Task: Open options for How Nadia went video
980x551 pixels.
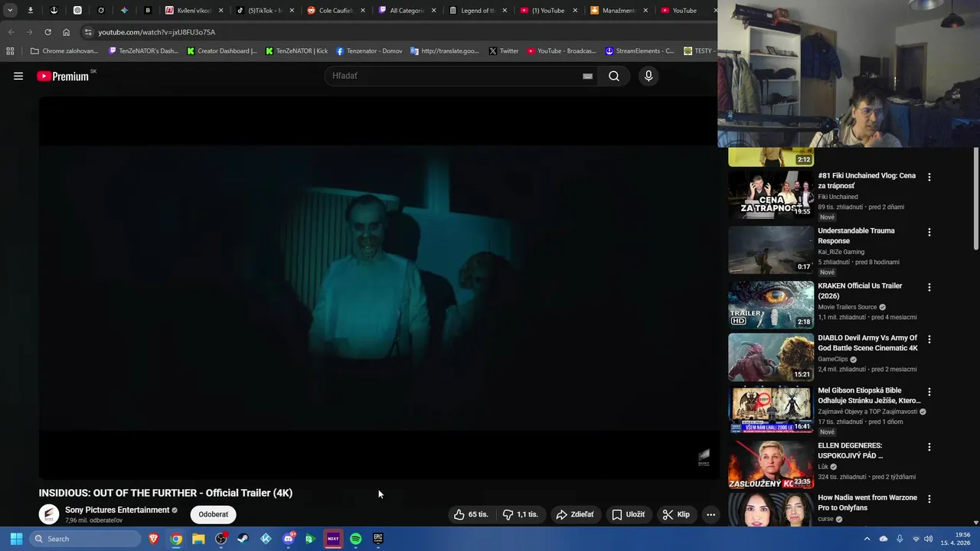Action: [929, 499]
